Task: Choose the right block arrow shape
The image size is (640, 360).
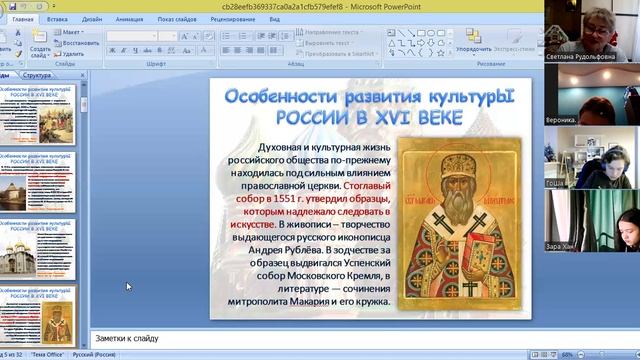Action: (x=421, y=43)
